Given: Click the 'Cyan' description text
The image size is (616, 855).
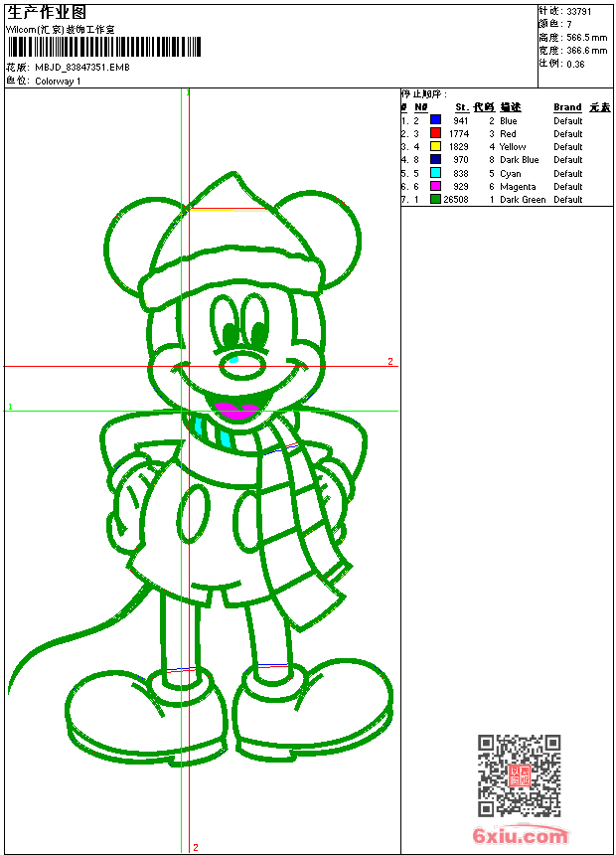Looking at the screenshot, I should point(511,174).
